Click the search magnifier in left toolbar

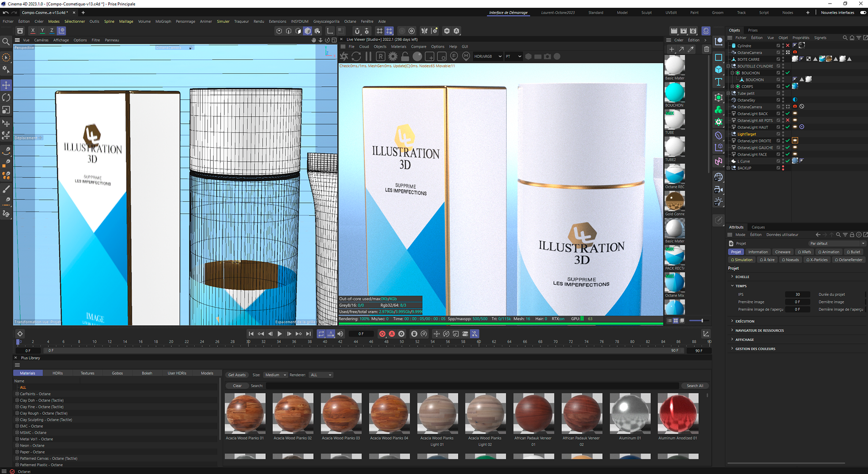(6, 42)
